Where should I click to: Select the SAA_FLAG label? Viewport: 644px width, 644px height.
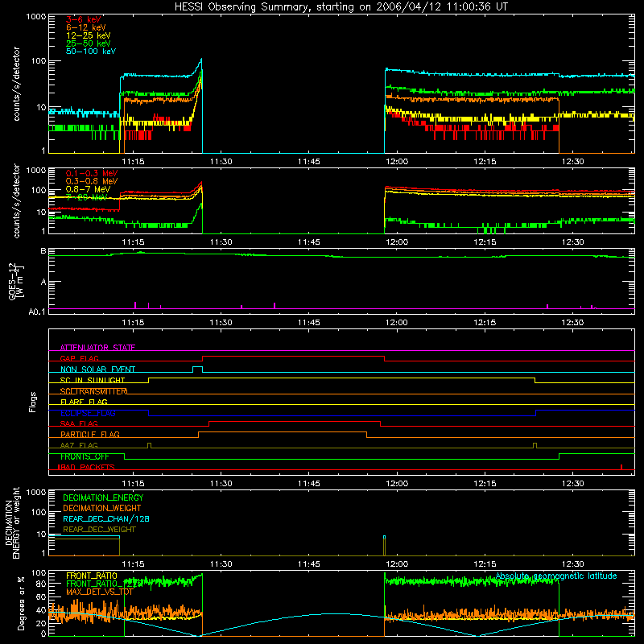click(x=79, y=423)
